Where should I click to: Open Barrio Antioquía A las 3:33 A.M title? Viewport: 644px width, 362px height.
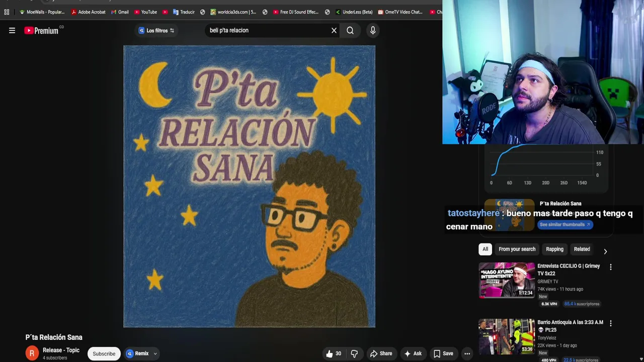coord(570,326)
